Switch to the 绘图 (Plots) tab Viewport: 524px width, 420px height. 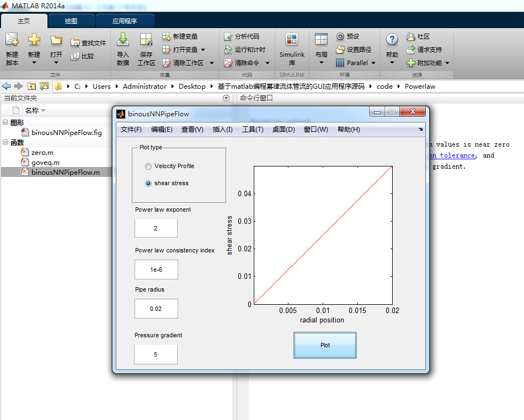click(71, 21)
